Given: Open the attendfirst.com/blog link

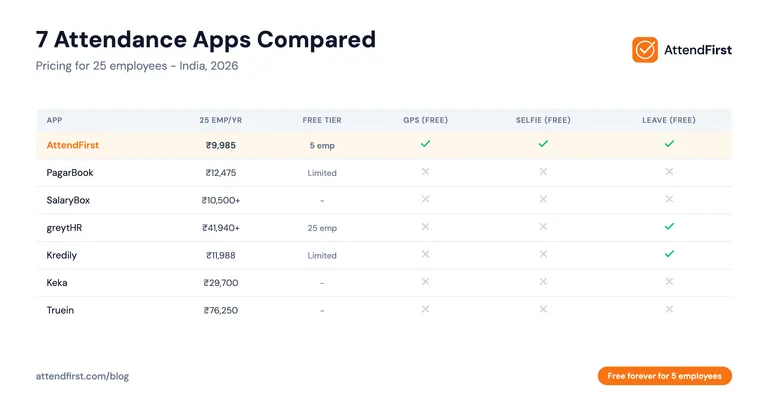Looking at the screenshot, I should click(x=82, y=376).
